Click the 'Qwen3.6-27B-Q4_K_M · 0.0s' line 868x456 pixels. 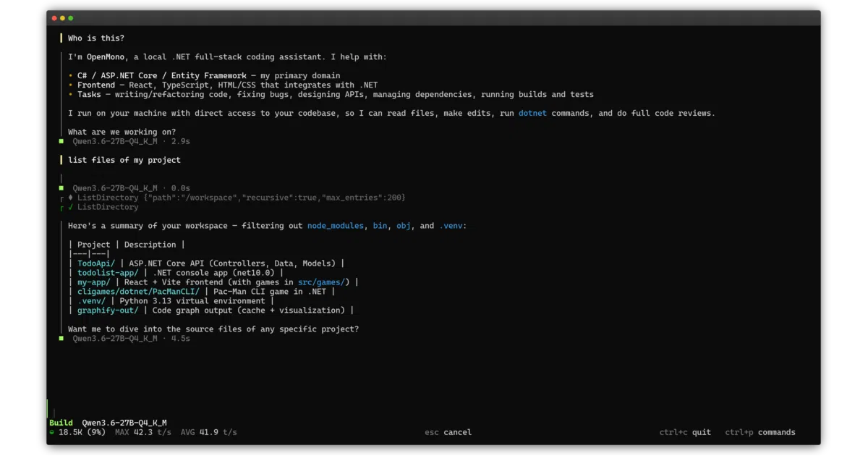(x=131, y=188)
